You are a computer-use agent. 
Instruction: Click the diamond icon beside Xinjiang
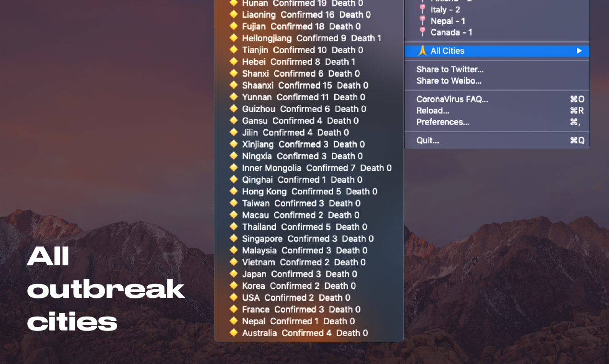click(234, 144)
